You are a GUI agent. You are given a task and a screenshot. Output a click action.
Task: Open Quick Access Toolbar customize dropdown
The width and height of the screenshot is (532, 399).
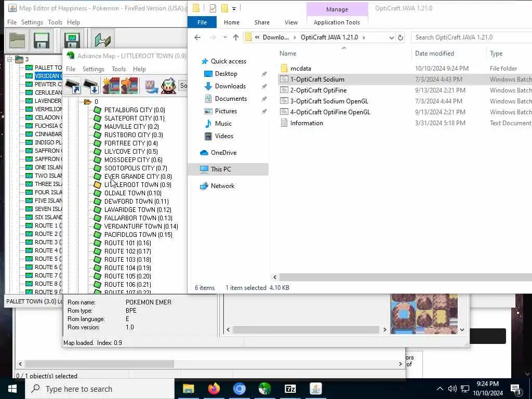click(x=234, y=8)
